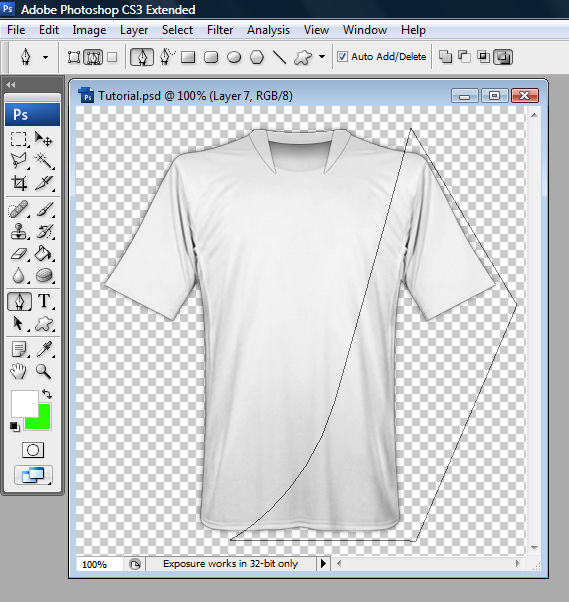Screen dimensions: 569x602
Task: Enable Shape layers mode in options bar
Action: (74, 58)
